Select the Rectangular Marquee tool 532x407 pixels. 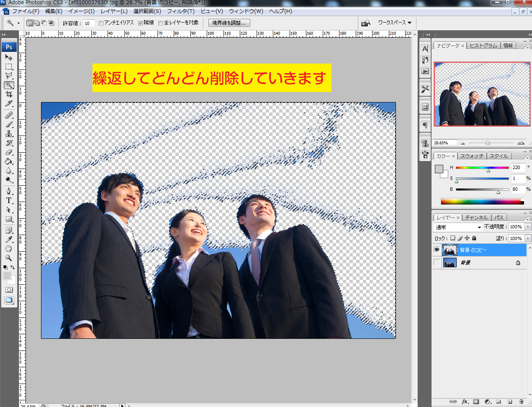coord(9,67)
